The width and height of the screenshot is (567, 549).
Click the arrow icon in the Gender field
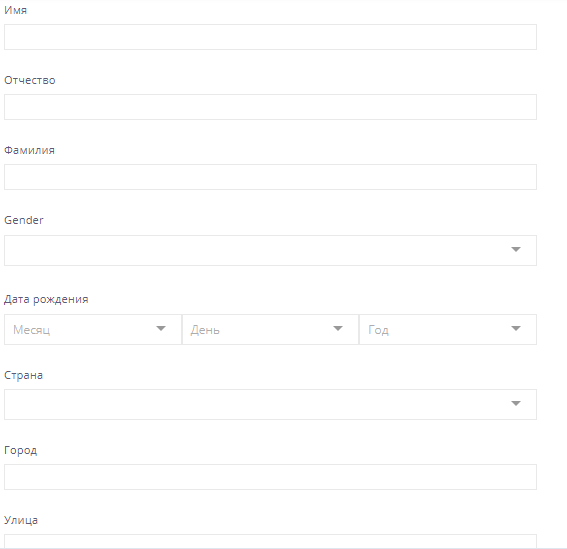tap(516, 250)
